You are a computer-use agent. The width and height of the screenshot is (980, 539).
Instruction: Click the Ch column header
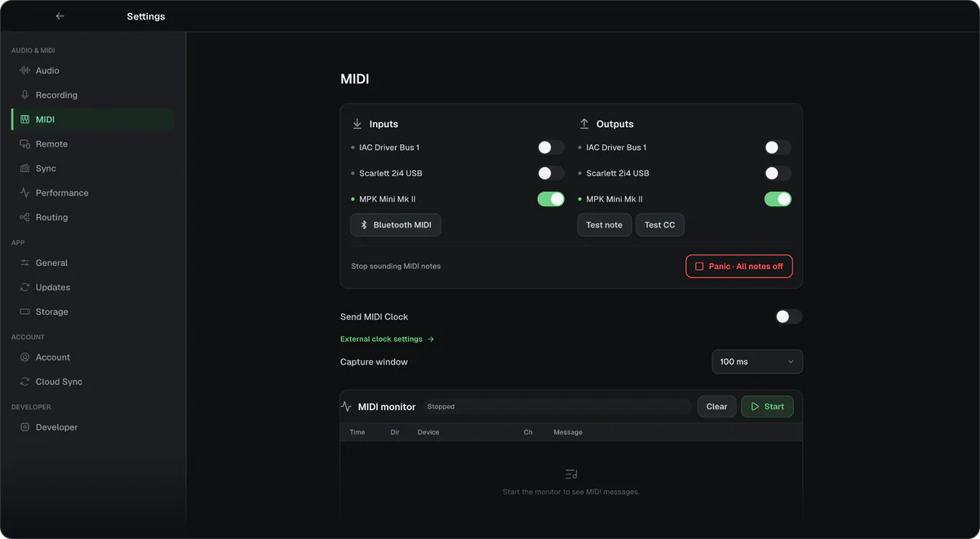(x=528, y=433)
